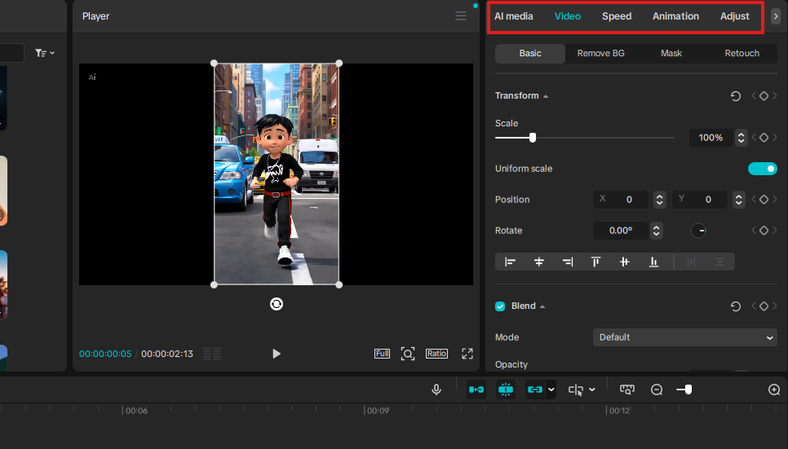788x449 pixels.
Task: Select the Mask sub-tab
Action: (x=671, y=53)
